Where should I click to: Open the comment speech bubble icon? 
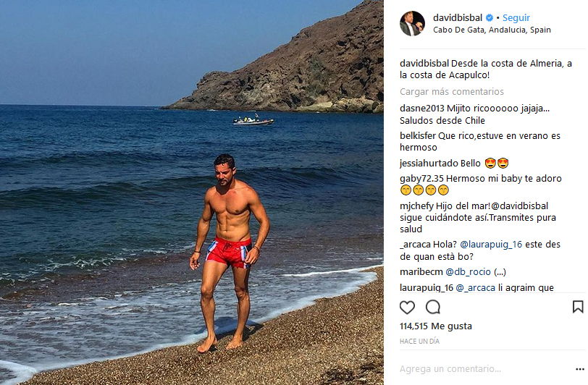point(433,307)
